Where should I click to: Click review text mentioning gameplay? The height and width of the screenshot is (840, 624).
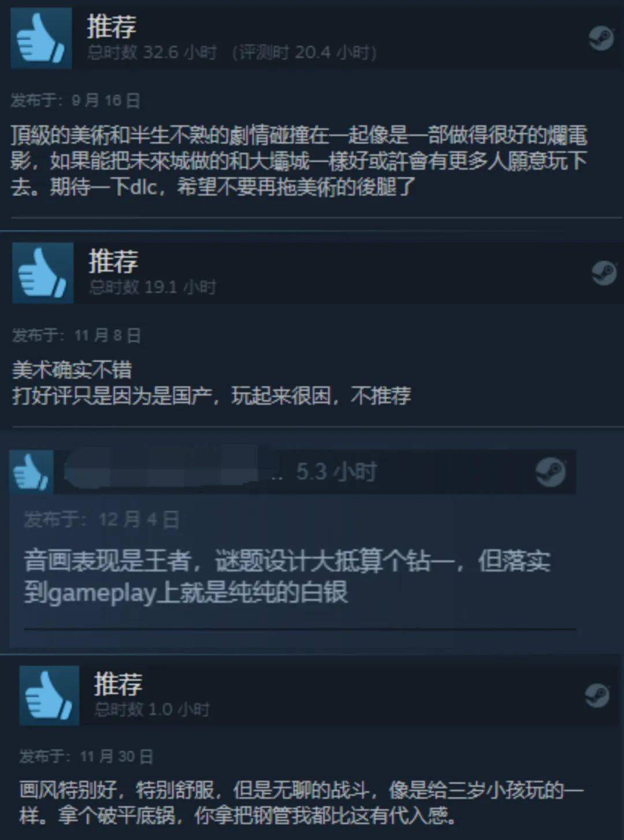coord(287,577)
